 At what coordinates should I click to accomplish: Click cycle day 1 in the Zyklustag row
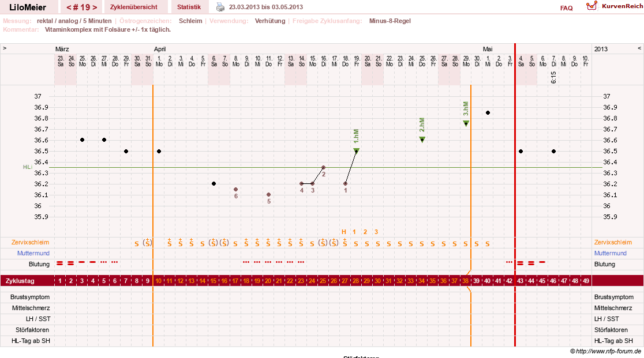coord(60,281)
